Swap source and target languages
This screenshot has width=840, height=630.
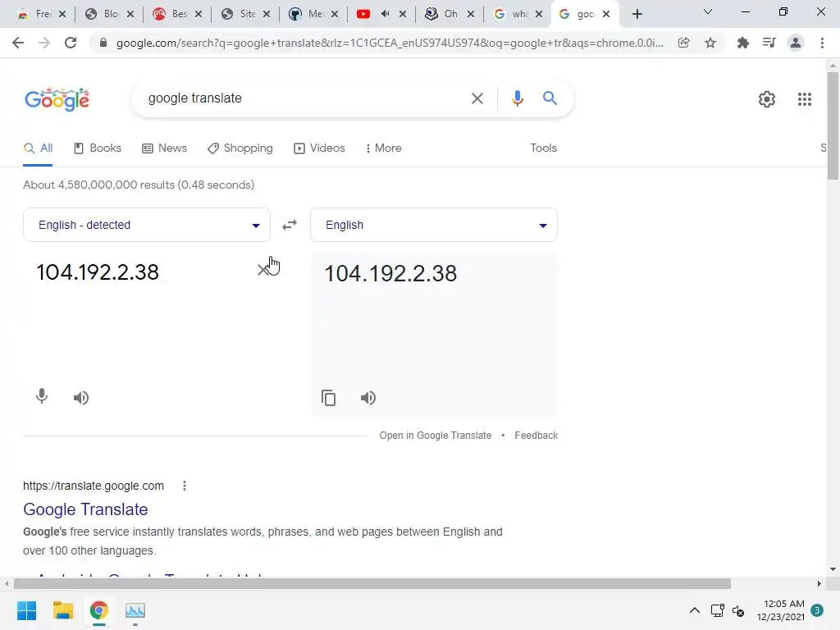tap(290, 225)
